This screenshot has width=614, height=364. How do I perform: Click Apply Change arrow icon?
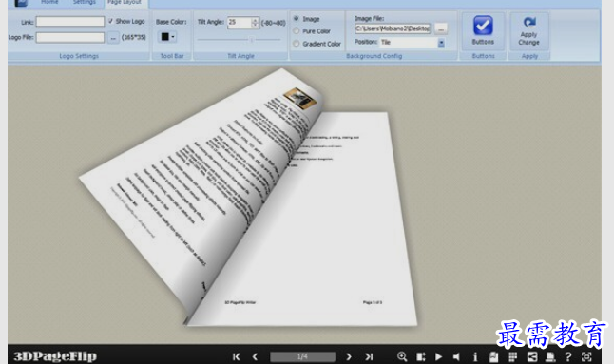[x=529, y=22]
